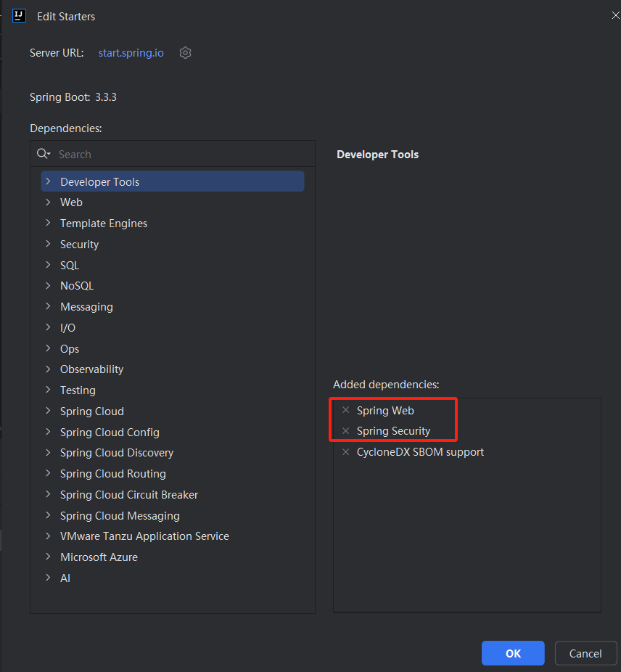Expand the Security category arrow
621x672 pixels.
click(48, 245)
